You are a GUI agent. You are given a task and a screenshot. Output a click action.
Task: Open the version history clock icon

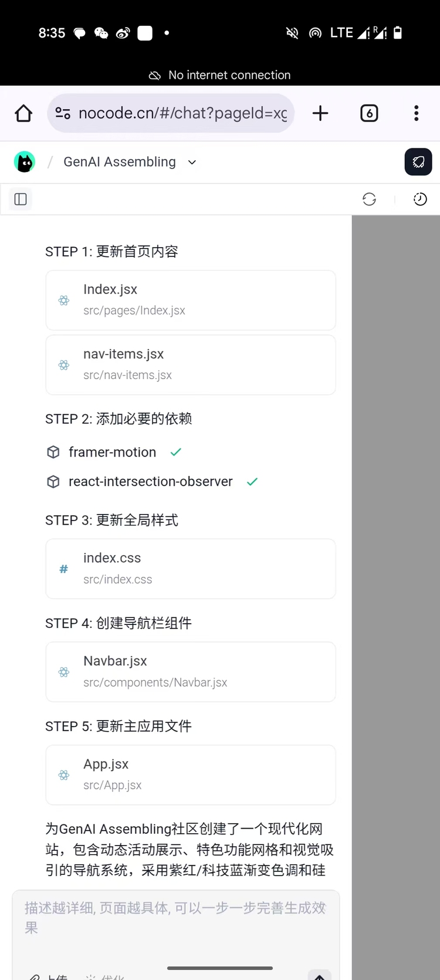pyautogui.click(x=420, y=200)
